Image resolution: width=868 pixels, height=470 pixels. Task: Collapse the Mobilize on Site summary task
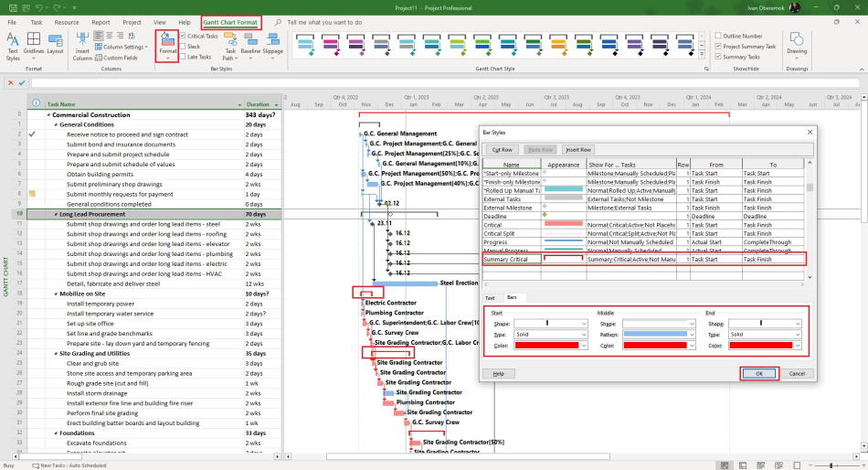tap(56, 294)
